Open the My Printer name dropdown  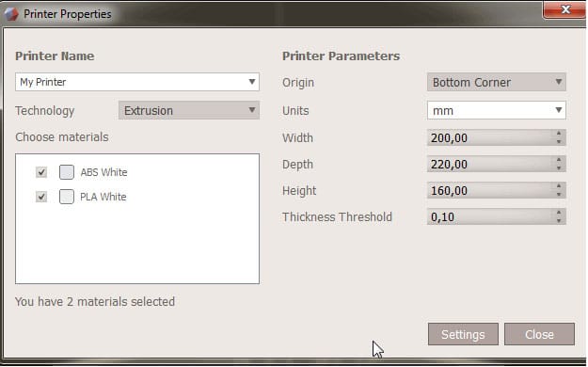pyautogui.click(x=137, y=82)
